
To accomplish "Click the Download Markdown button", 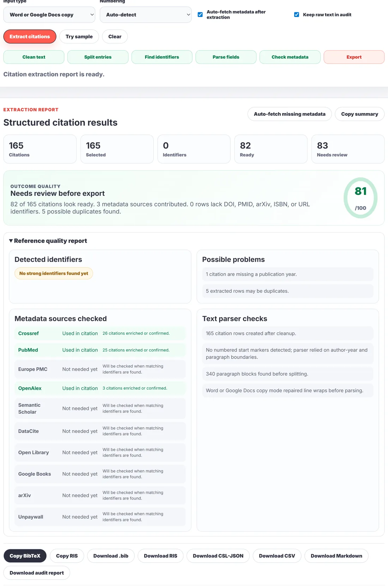I will 337,556.
